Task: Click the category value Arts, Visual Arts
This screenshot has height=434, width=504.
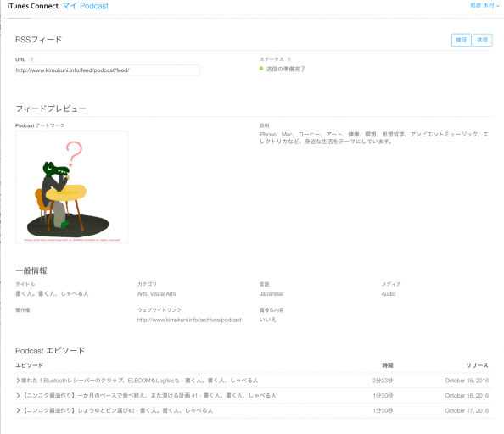Action: point(156,294)
